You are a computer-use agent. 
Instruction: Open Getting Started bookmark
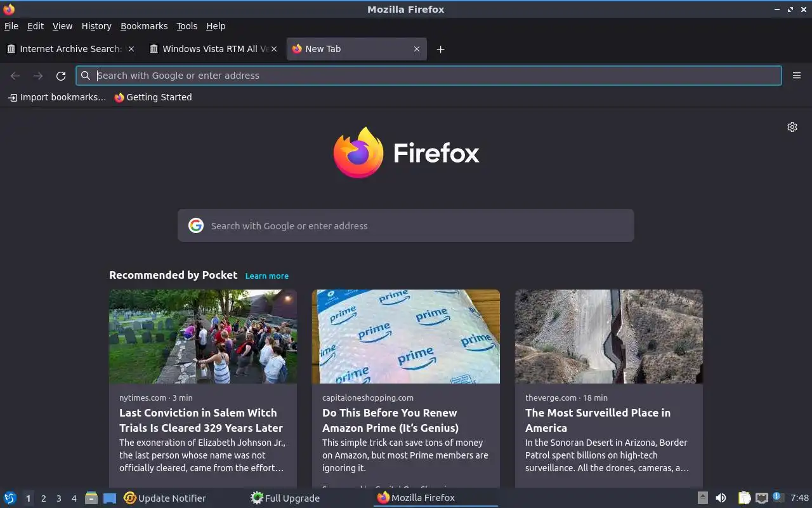153,97
